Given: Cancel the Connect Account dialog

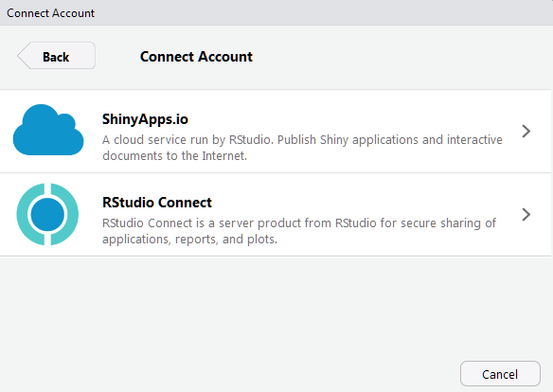Looking at the screenshot, I should click(x=500, y=374).
